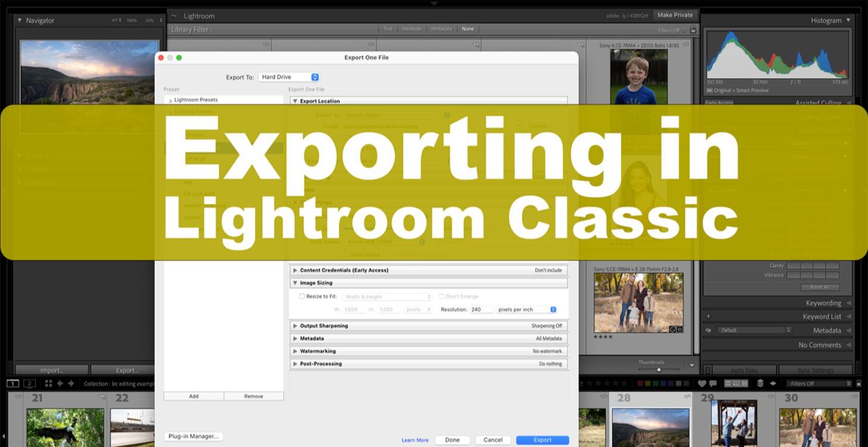Enable the Resize to Fit checkbox
The width and height of the screenshot is (868, 447).
point(302,296)
